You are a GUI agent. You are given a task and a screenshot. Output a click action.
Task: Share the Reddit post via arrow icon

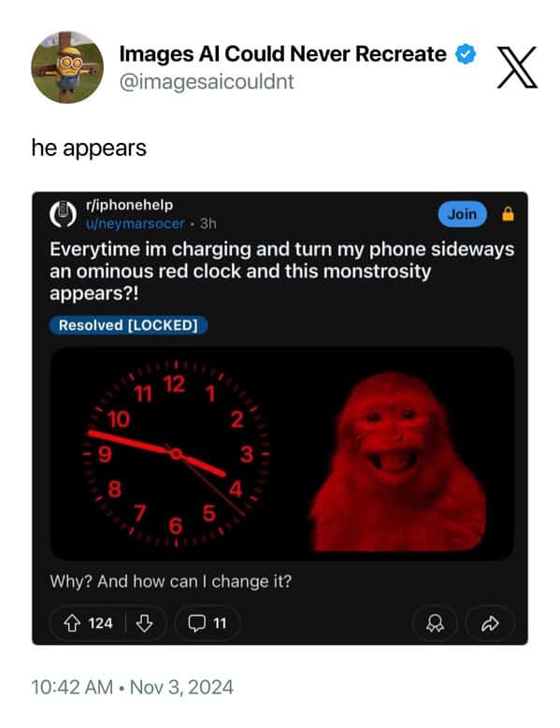pos(490,623)
